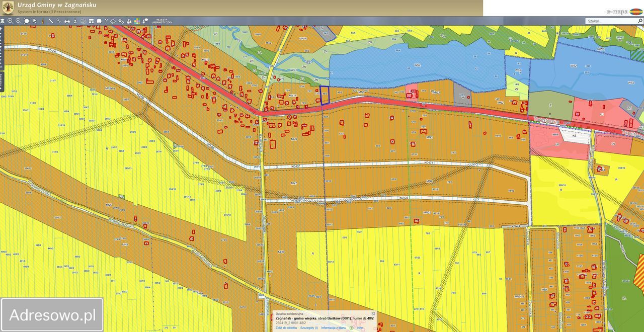Expand the 'Inne' green plus option
Image resolution: width=644 pixels, height=332 pixels.
tap(352, 327)
